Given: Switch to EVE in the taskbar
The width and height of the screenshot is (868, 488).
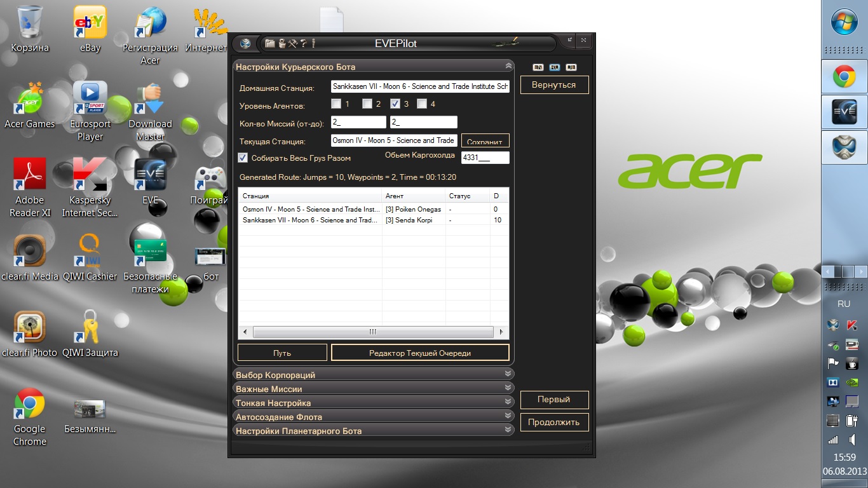Looking at the screenshot, I should [844, 112].
